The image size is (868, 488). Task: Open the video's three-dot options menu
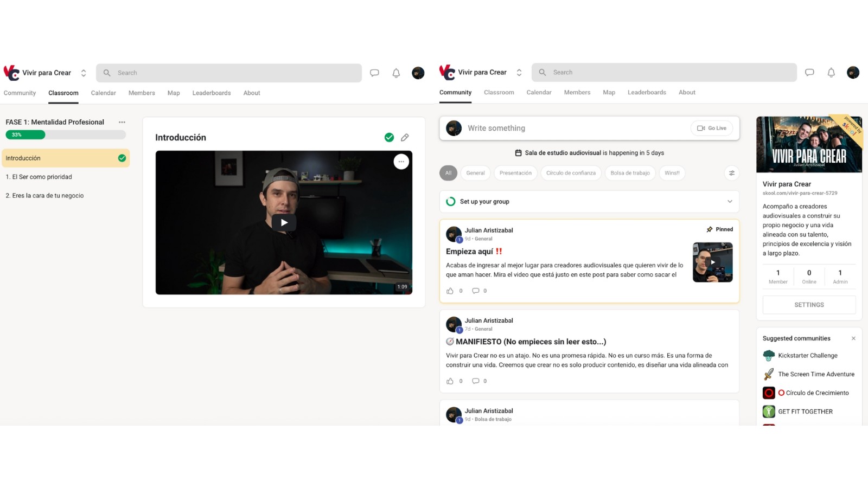click(x=401, y=162)
